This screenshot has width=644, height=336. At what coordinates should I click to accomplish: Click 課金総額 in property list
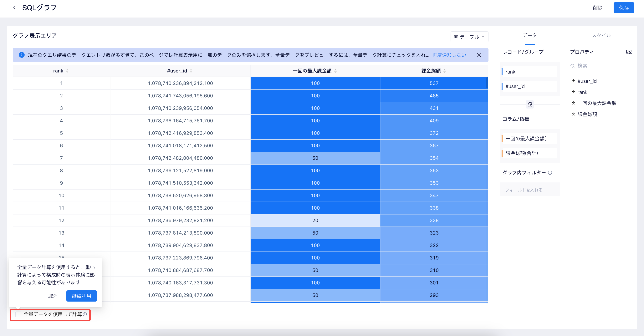pos(587,115)
